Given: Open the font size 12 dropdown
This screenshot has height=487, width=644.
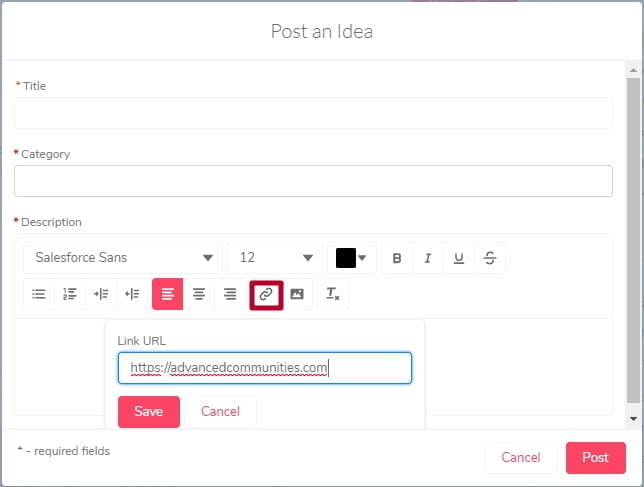Looking at the screenshot, I should point(275,258).
